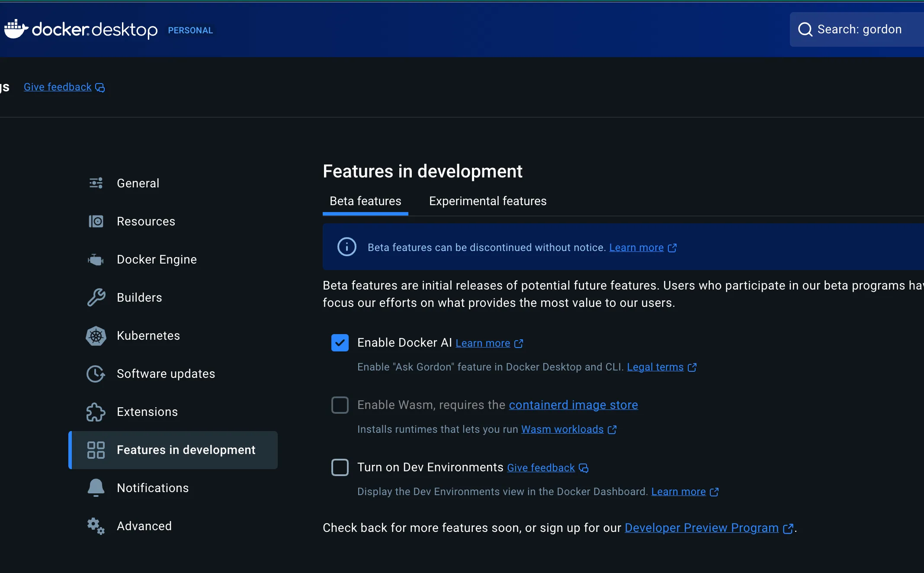Image resolution: width=924 pixels, height=573 pixels.
Task: Switch to the Experimental features tab
Action: [x=488, y=201]
